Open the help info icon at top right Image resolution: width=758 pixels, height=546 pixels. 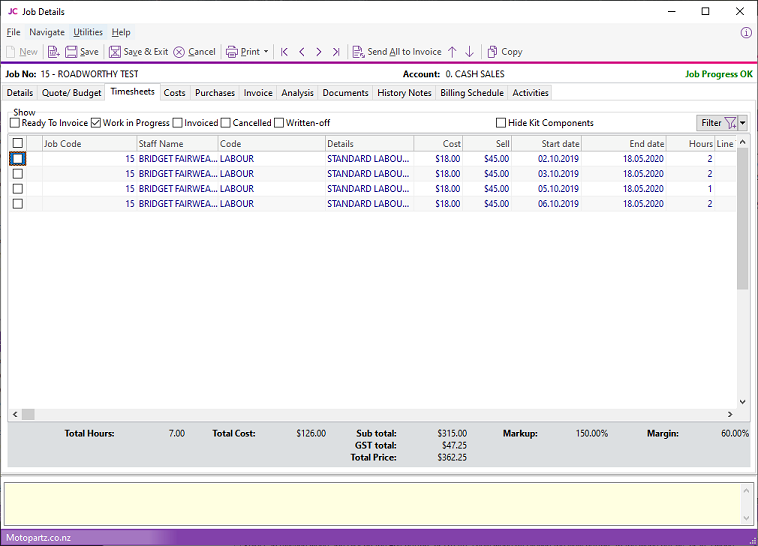point(746,32)
